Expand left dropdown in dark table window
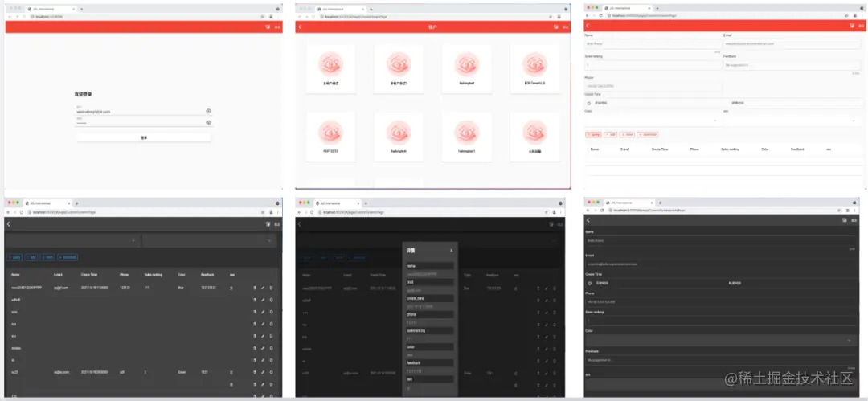The height and width of the screenshot is (401, 868). pyautogui.click(x=72, y=240)
